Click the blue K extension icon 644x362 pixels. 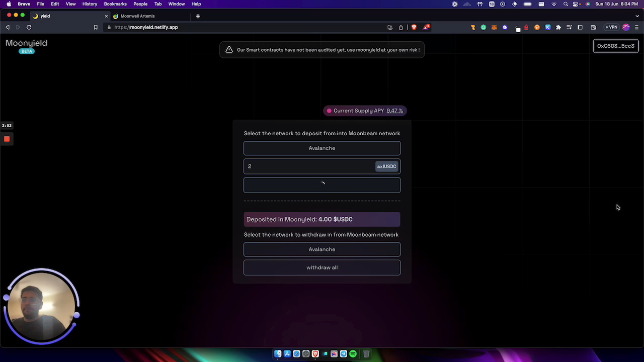(x=548, y=27)
